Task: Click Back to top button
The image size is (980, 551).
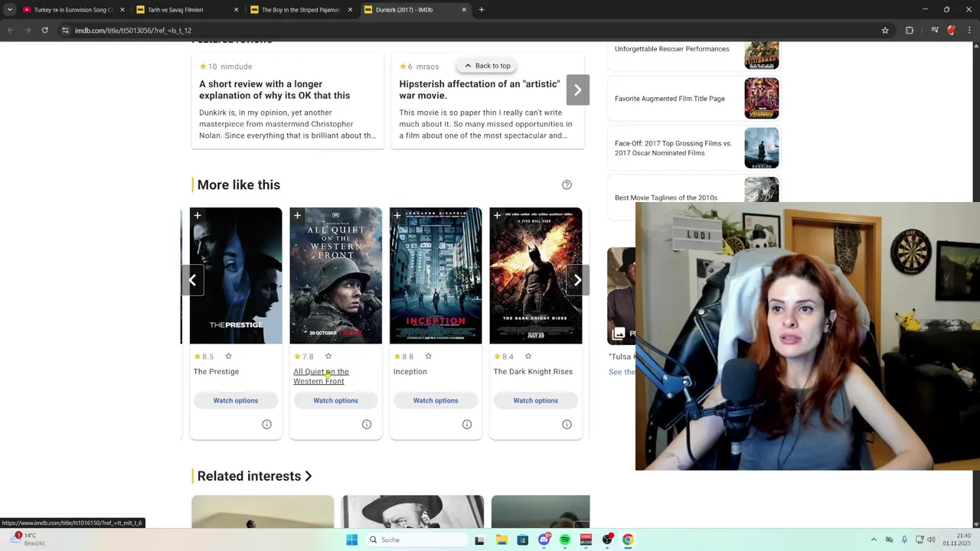Action: 487,66
